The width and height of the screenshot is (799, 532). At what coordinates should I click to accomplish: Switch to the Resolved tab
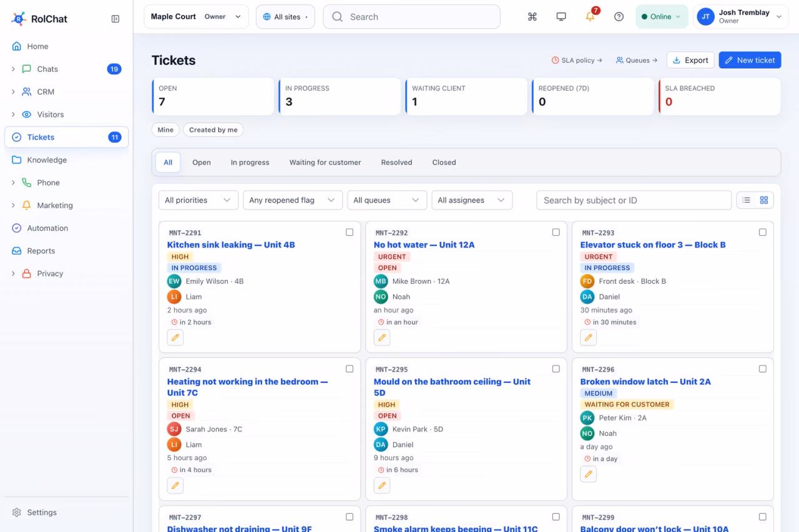click(x=396, y=162)
